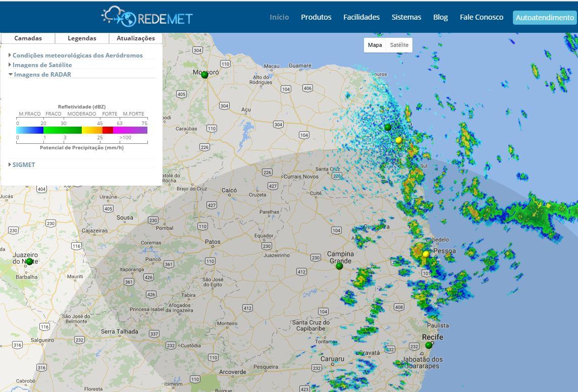The width and height of the screenshot is (578, 392).
Task: Click the reflectivity color scale bar
Action: [82, 130]
